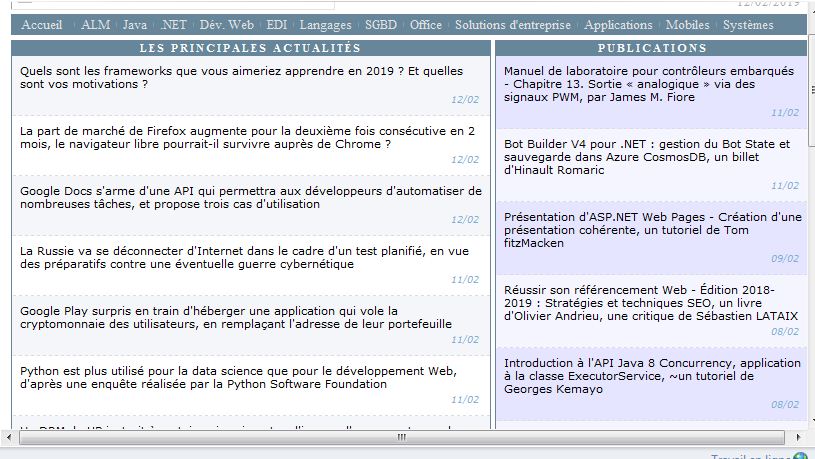This screenshot has width=815, height=459.
Task: Click 12/02 date under Firefox article
Action: point(465,160)
